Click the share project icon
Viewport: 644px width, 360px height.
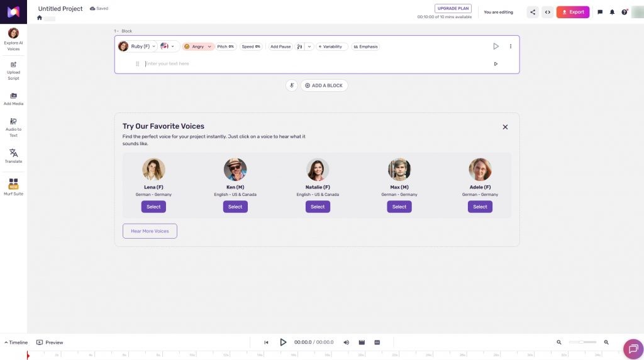click(533, 12)
